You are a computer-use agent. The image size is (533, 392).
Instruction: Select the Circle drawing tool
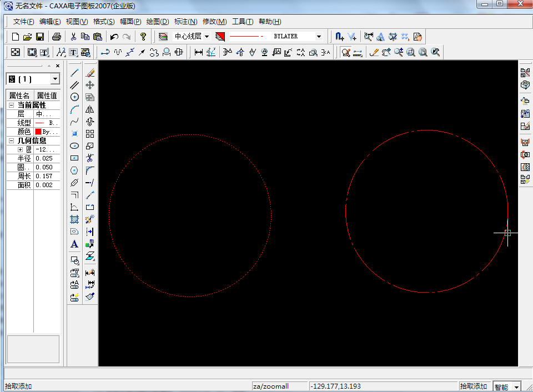coord(74,97)
